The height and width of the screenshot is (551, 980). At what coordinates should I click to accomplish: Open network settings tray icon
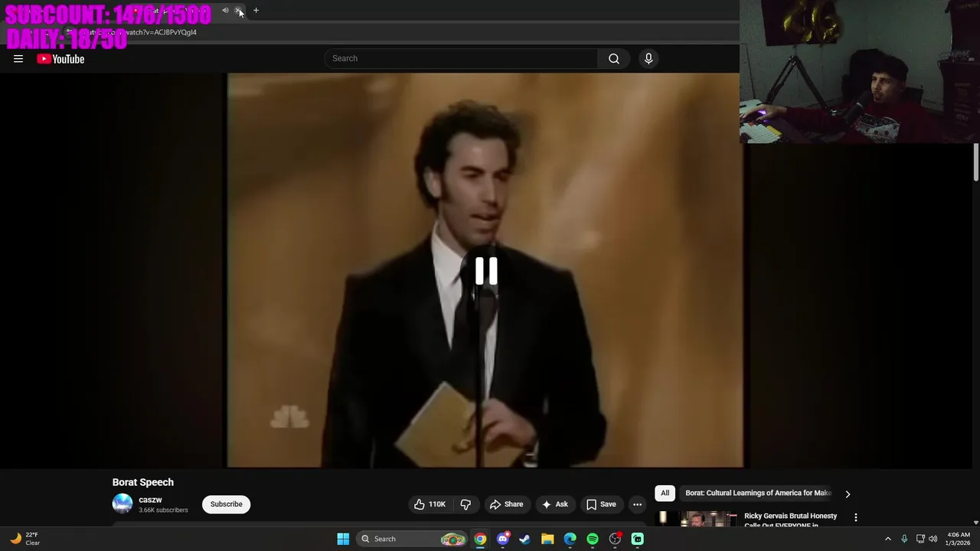[920, 539]
